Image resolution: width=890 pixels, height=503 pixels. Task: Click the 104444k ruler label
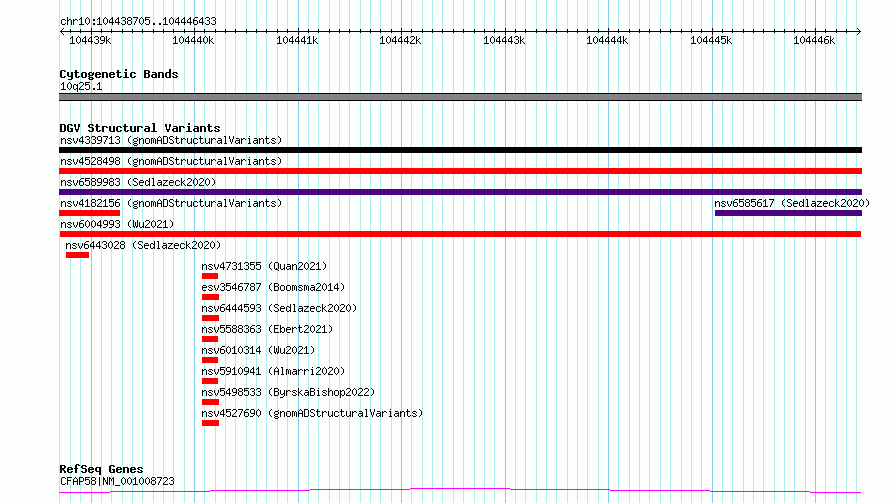coord(607,40)
